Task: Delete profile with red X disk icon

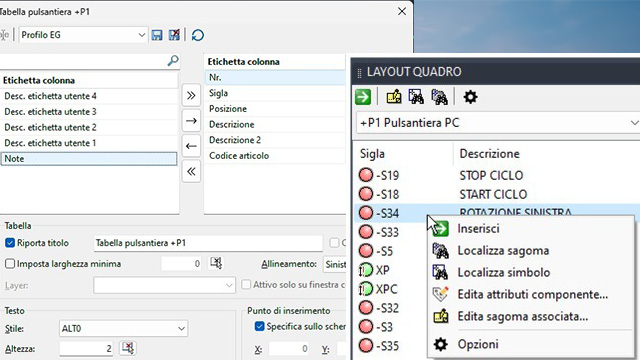Action: click(174, 35)
